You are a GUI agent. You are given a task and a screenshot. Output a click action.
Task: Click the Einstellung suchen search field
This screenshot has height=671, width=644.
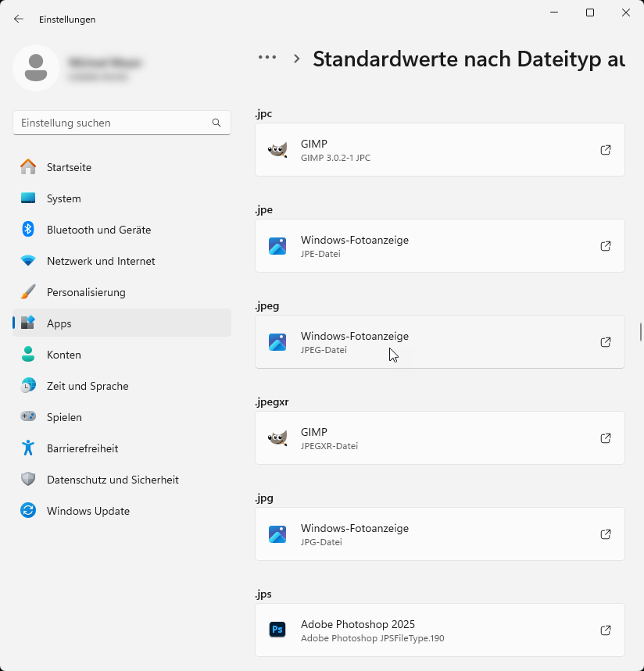coord(122,123)
